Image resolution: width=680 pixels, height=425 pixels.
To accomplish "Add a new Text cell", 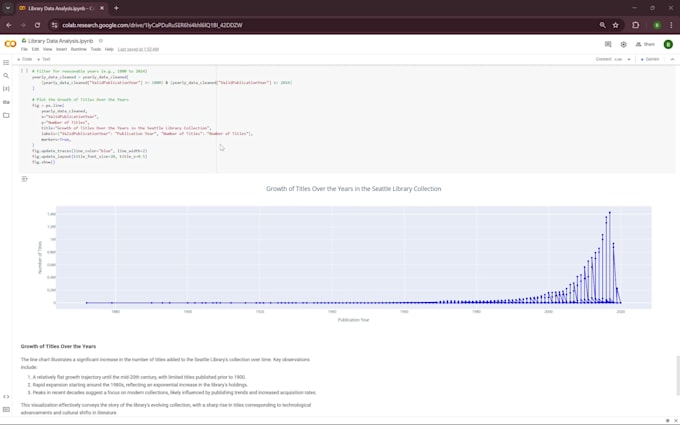I will (x=44, y=59).
